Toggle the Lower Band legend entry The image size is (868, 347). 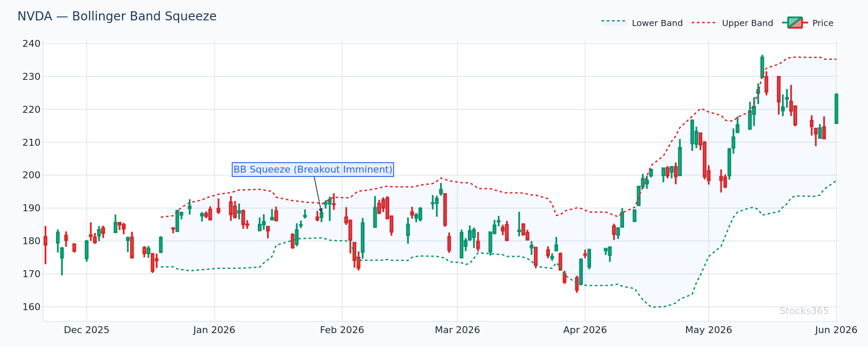pyautogui.click(x=642, y=23)
